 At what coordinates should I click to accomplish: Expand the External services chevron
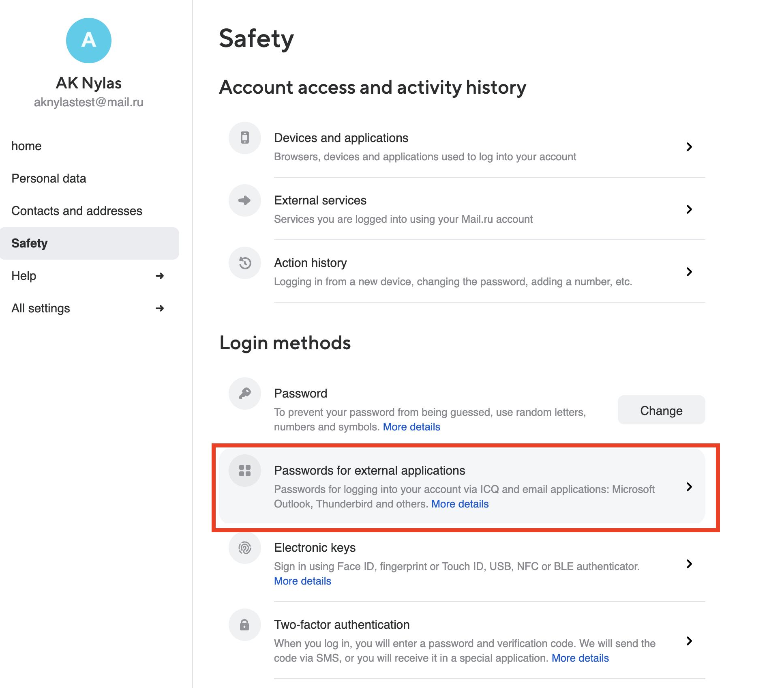(x=689, y=209)
